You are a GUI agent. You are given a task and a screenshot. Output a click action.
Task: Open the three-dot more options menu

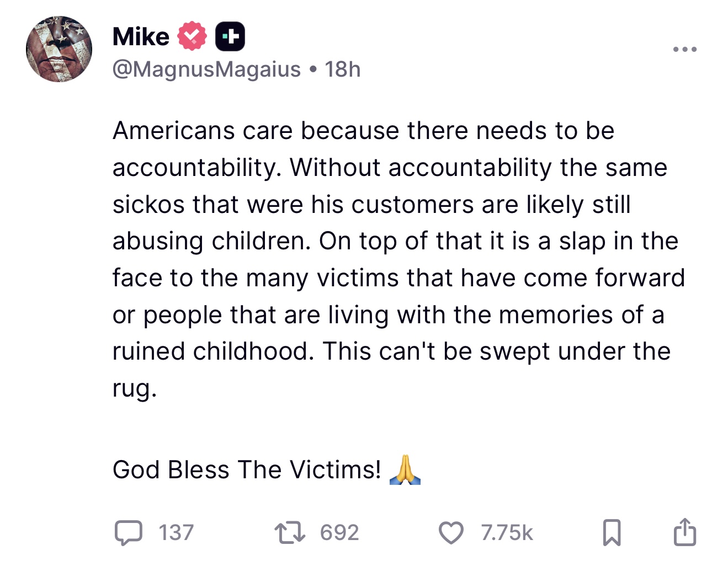[x=685, y=50]
